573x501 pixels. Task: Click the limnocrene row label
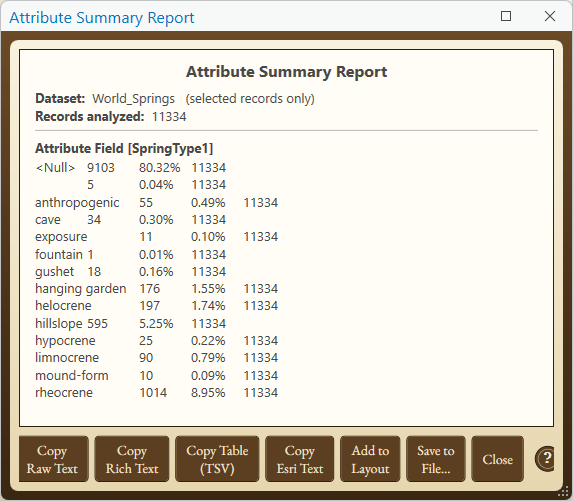(67, 357)
